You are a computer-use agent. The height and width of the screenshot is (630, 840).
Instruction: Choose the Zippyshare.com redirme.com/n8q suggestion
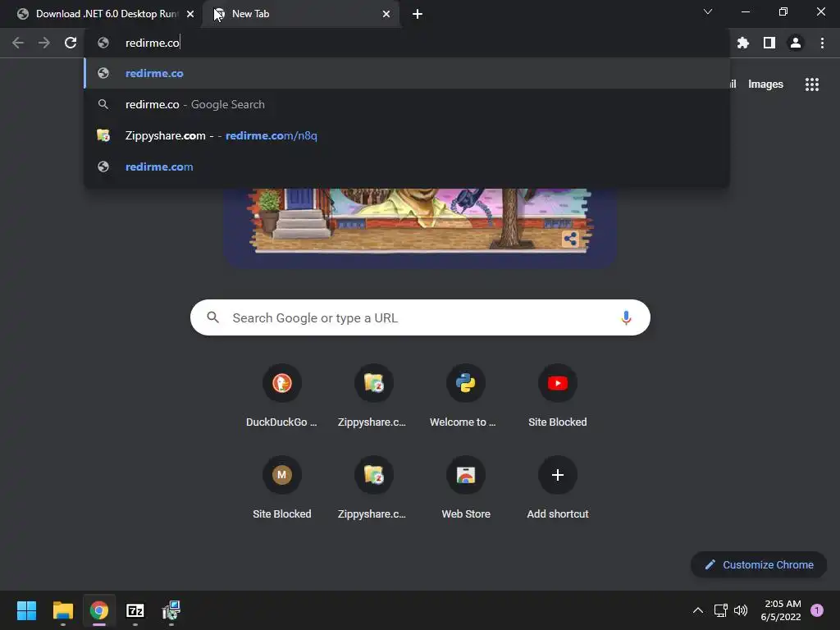(407, 135)
